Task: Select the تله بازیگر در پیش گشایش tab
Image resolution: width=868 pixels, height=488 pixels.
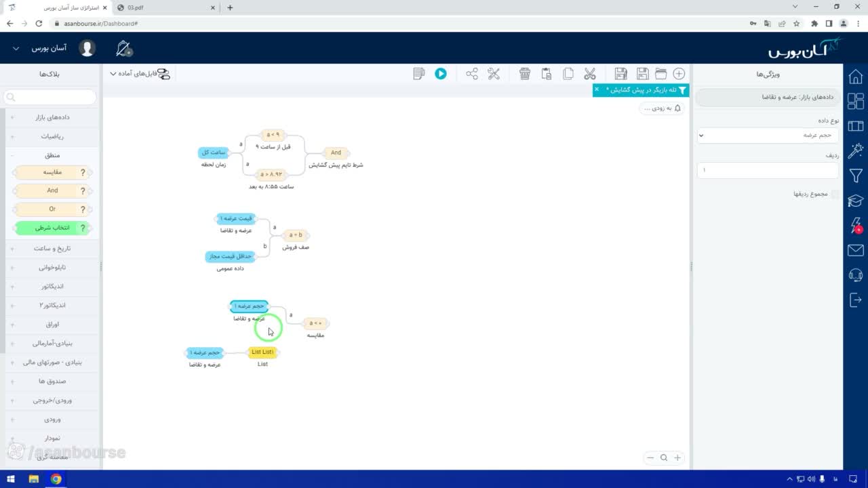Action: click(x=638, y=89)
